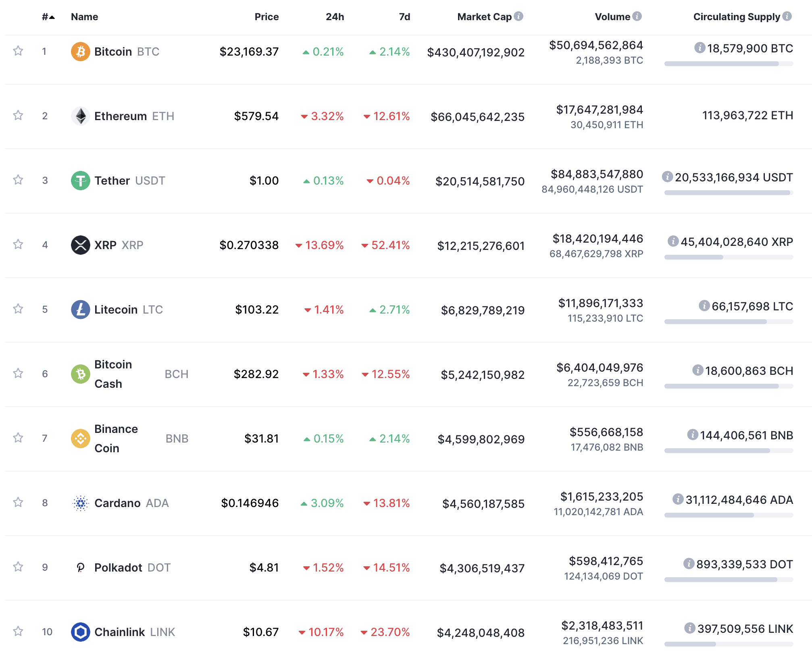
Task: Sort table by 7d change header
Action: [404, 17]
